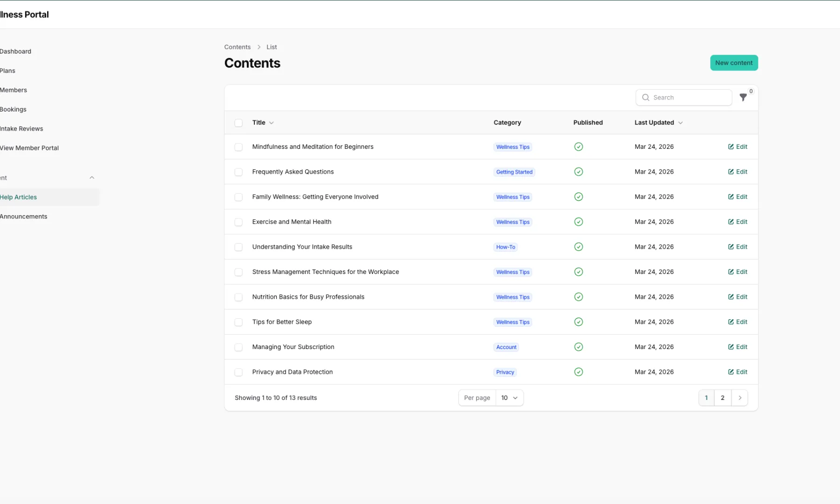The image size is (840, 504).
Task: Click inside the Search input field
Action: click(684, 97)
